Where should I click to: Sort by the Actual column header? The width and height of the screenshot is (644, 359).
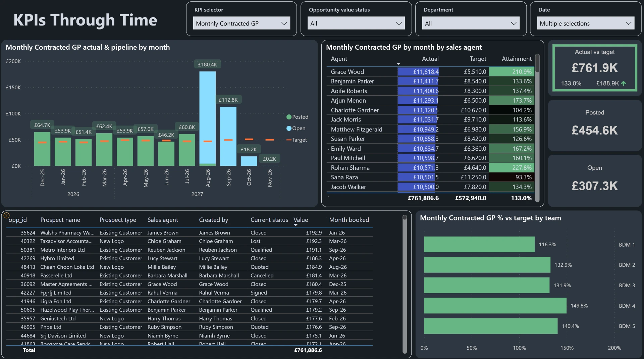point(430,59)
